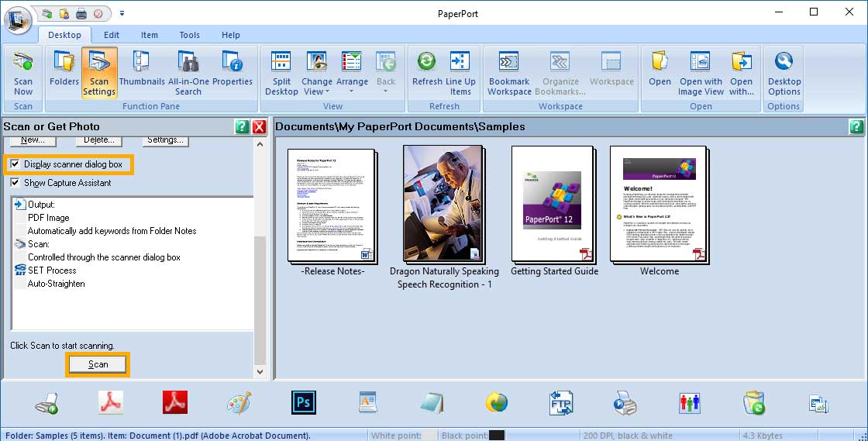
Task: Click the media printer icon in Send To bar
Action: pyautogui.click(x=625, y=403)
